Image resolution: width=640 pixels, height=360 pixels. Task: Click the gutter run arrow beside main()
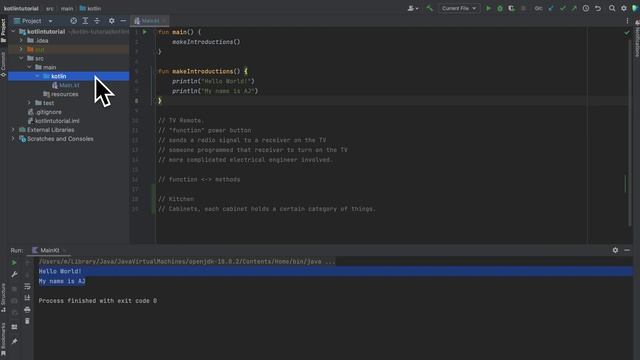144,32
